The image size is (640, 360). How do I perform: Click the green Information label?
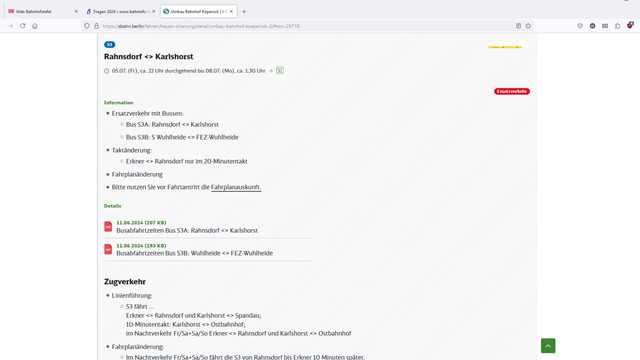[119, 103]
